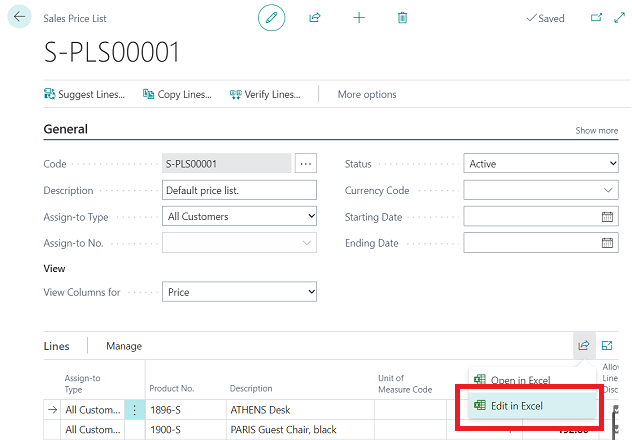Click Sales Price List breadcrumb title
Image resolution: width=632 pixels, height=440 pixels.
(75, 19)
